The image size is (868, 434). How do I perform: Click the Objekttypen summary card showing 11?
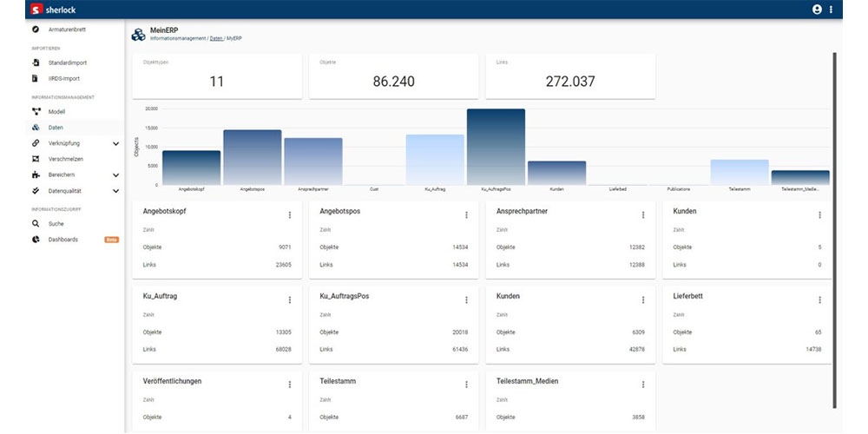point(217,76)
